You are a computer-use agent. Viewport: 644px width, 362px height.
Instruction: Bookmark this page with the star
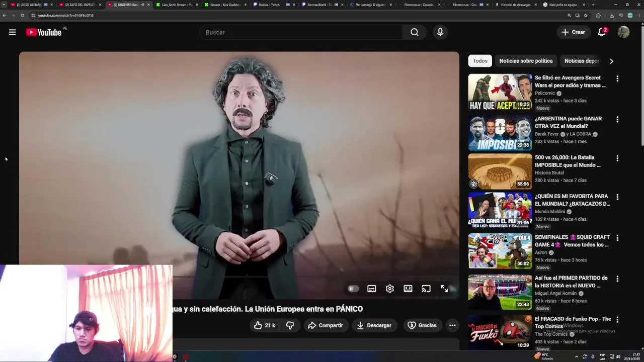(586, 16)
